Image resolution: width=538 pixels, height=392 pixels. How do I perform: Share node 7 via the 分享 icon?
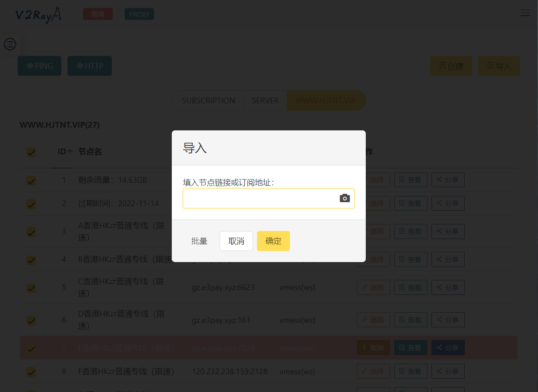pos(447,348)
